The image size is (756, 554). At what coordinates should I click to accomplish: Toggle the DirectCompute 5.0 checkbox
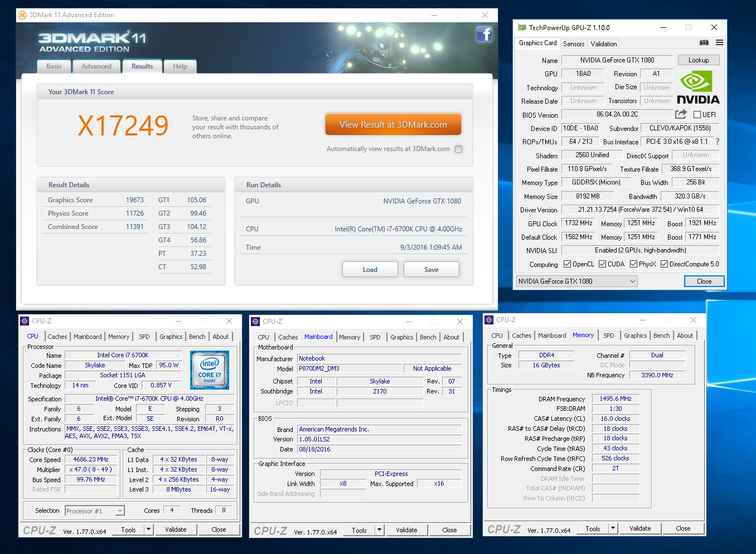[x=664, y=264]
